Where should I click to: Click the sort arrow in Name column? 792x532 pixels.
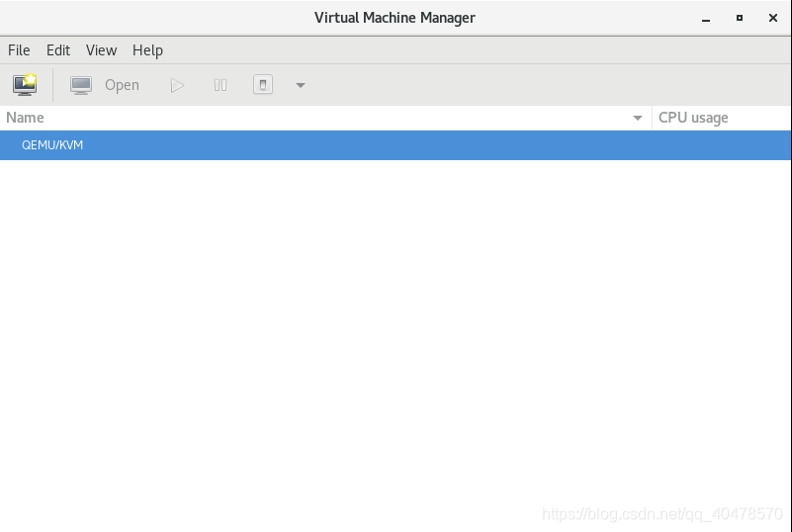click(638, 118)
